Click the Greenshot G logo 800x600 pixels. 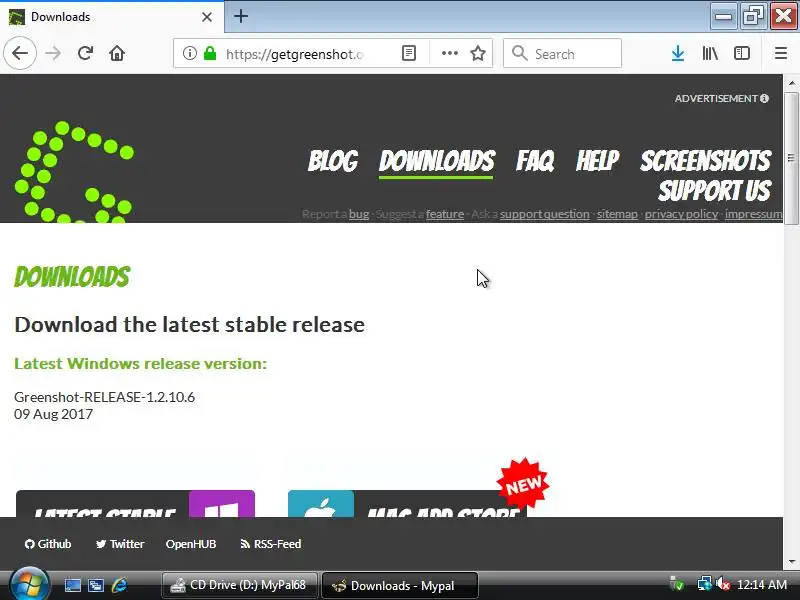[74, 172]
